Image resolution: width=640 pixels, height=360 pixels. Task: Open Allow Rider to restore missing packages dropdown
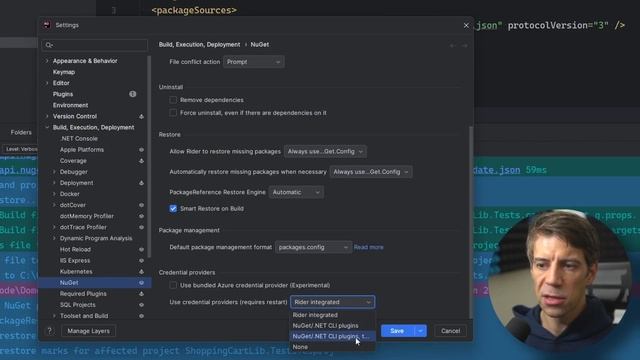[325, 151]
